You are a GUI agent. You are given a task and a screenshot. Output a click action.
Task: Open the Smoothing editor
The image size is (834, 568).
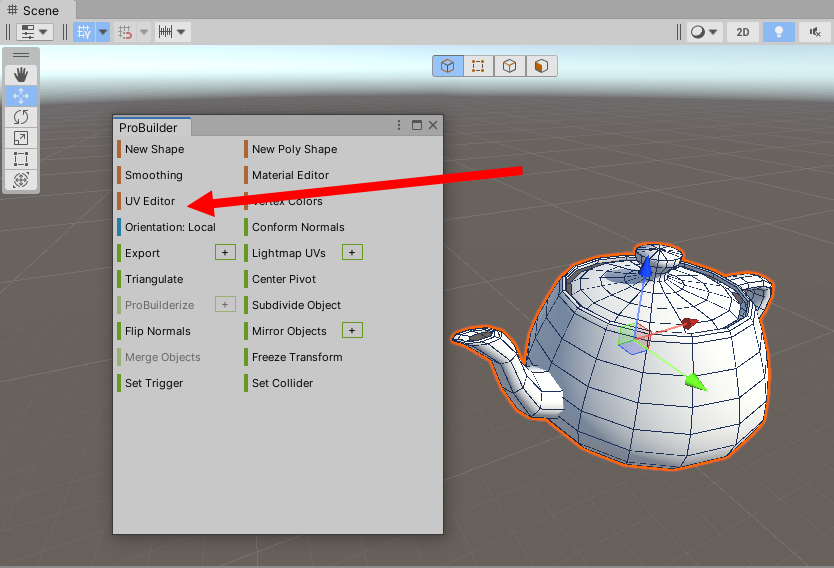coord(154,176)
